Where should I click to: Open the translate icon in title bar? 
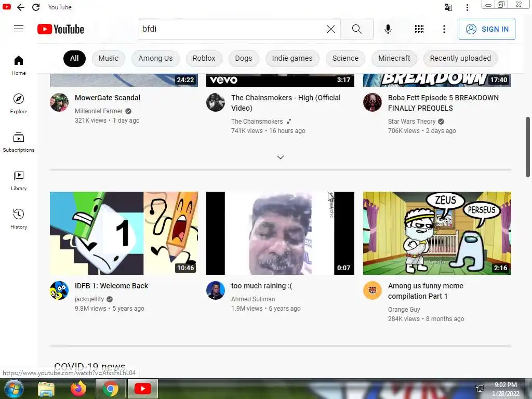[448, 7]
